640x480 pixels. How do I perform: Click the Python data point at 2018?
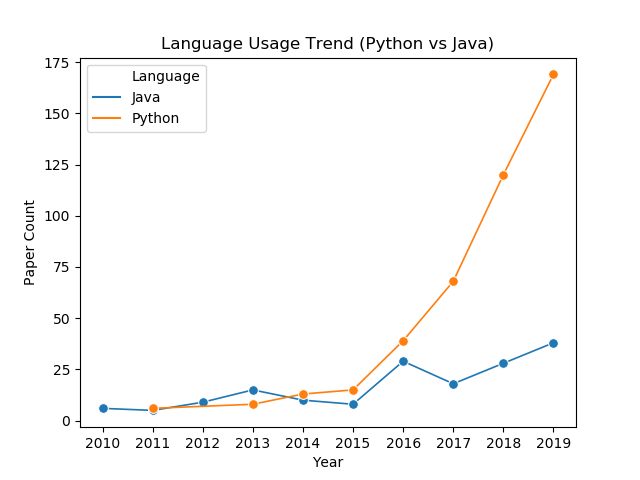pos(503,176)
